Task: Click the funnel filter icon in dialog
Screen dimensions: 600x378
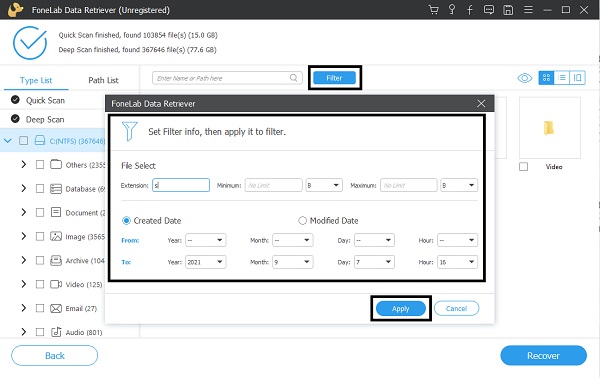Action: click(x=129, y=131)
